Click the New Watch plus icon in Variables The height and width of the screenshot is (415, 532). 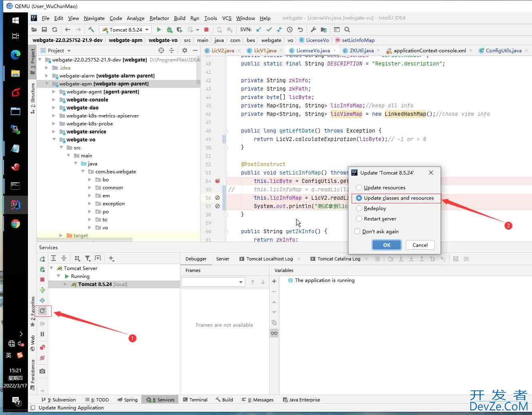coord(274,281)
